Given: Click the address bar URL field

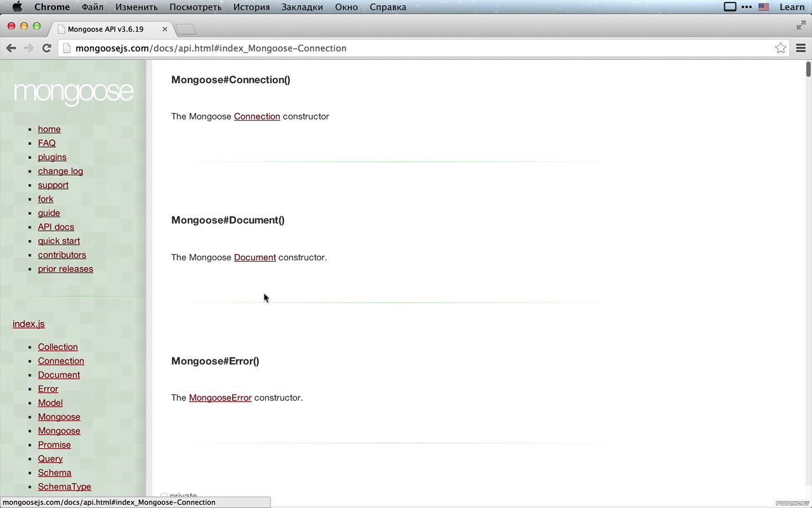Looking at the screenshot, I should coord(423,48).
